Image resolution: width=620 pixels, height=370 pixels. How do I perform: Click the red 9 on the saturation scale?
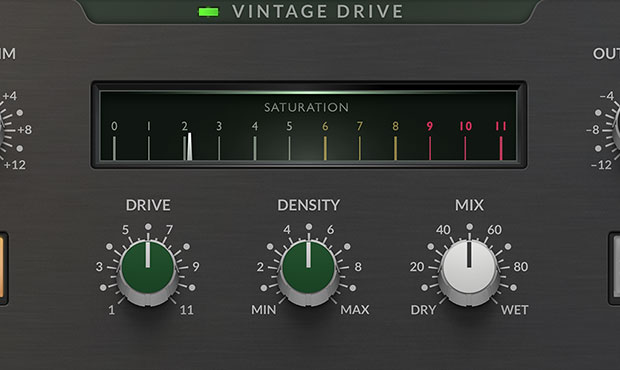pyautogui.click(x=430, y=126)
